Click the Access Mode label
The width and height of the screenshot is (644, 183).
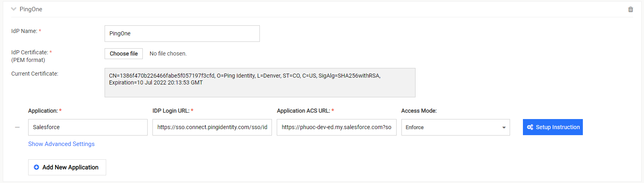419,111
